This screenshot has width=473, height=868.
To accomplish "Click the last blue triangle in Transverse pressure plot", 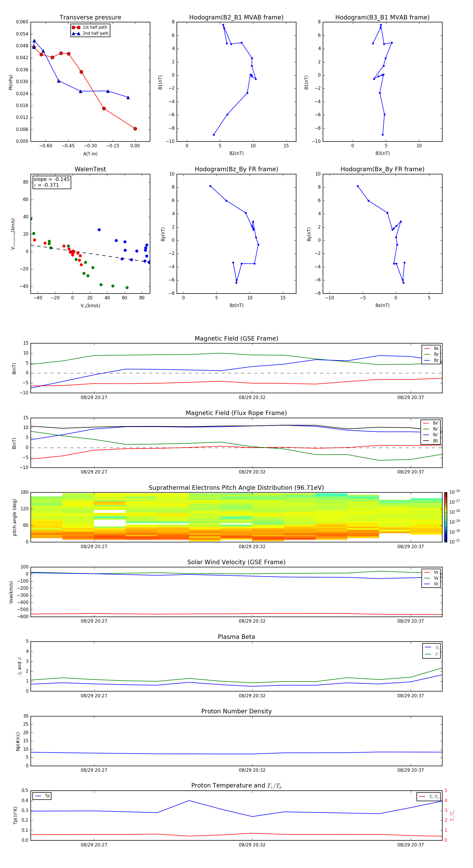I will click(128, 97).
